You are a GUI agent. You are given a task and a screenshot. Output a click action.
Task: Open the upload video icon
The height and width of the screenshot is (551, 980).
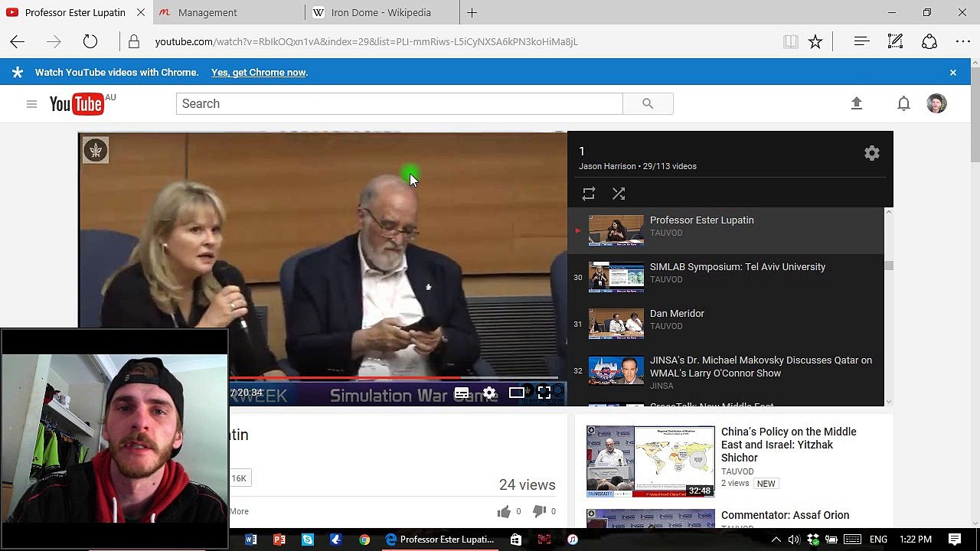coord(857,103)
